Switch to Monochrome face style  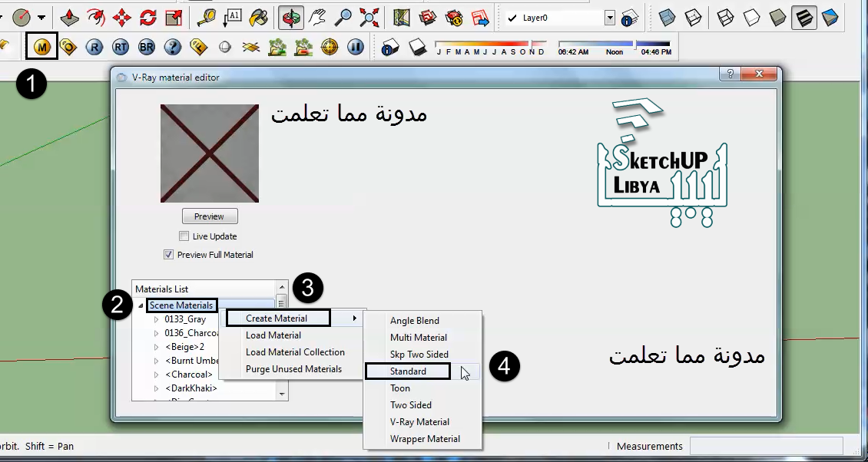point(830,18)
